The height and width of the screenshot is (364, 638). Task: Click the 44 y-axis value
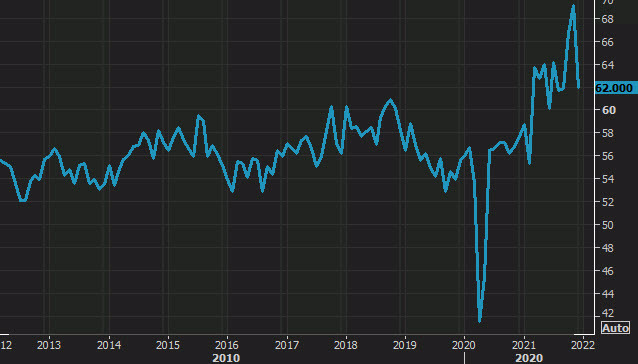click(607, 294)
